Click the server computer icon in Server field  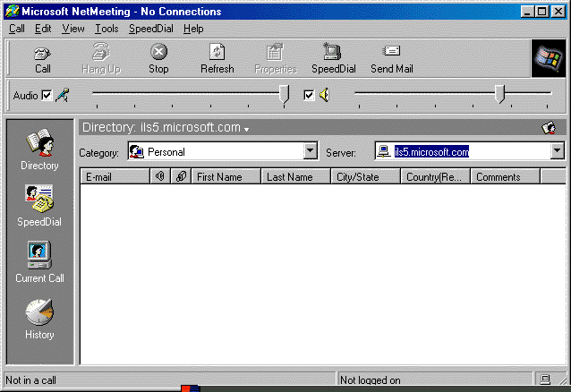click(383, 151)
